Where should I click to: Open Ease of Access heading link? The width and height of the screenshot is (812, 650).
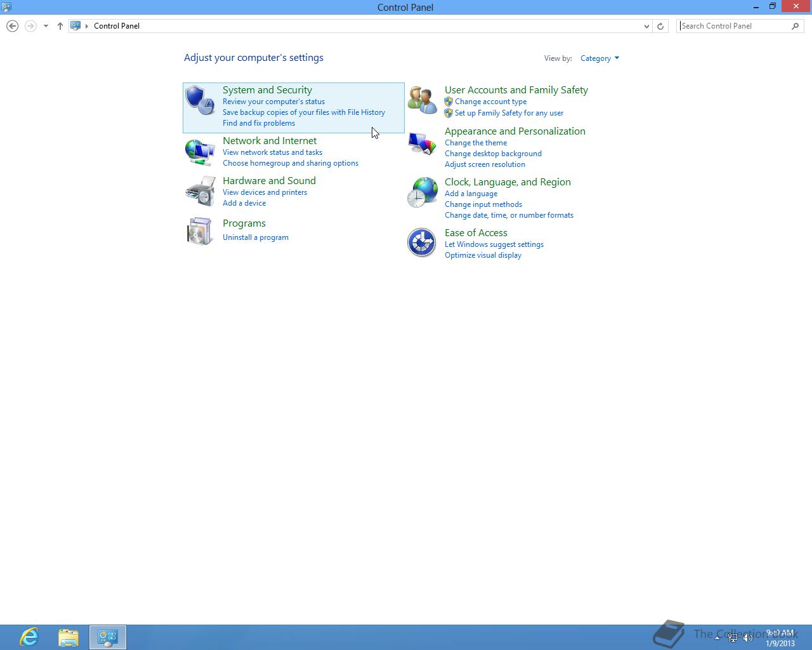[476, 233]
